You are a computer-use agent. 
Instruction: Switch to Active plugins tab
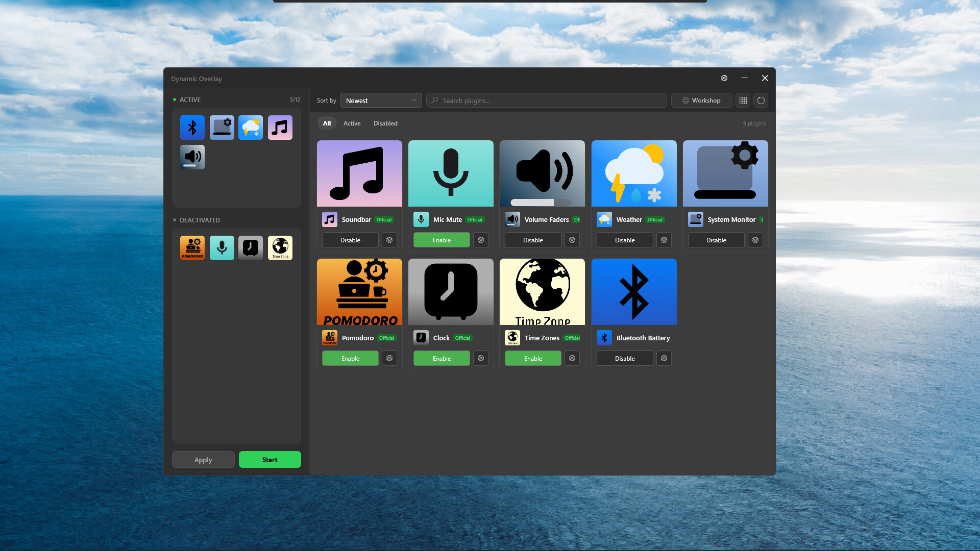(x=352, y=123)
